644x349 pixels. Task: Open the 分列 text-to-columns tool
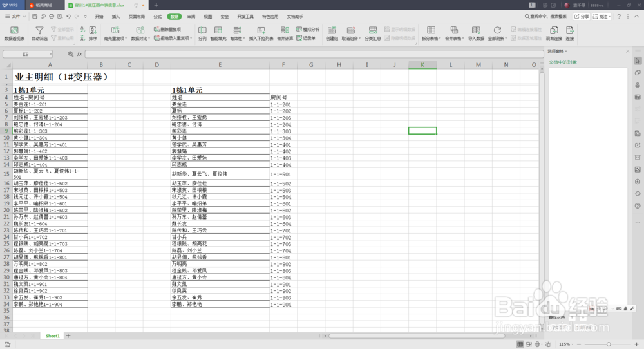(x=202, y=33)
